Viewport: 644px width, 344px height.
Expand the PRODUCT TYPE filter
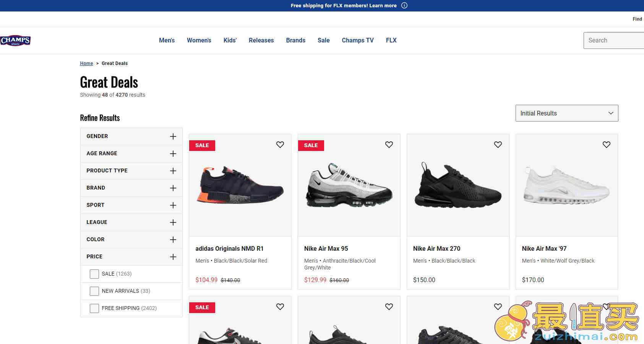pyautogui.click(x=131, y=171)
